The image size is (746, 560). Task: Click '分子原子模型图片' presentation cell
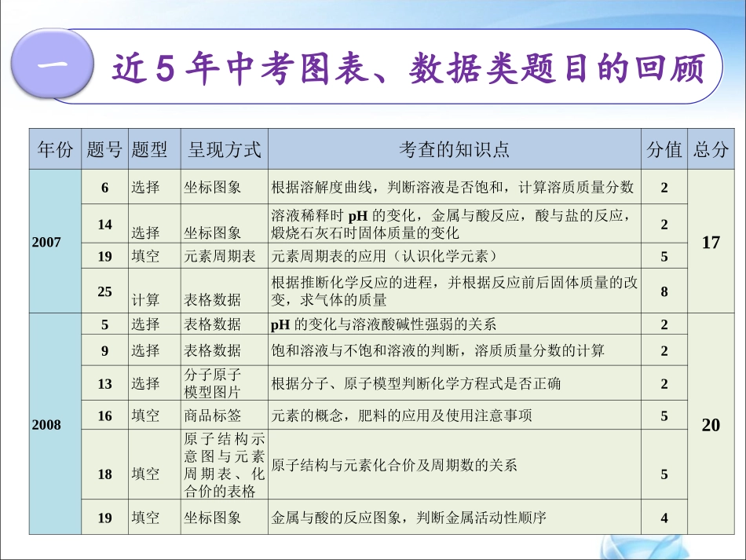coord(224,383)
